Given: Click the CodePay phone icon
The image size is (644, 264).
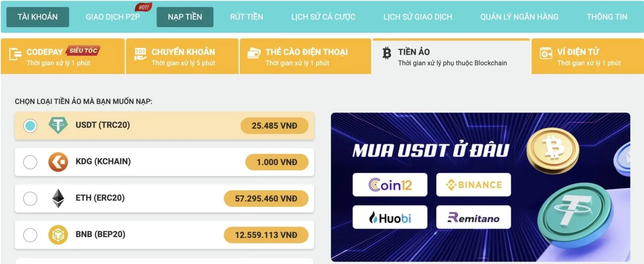Looking at the screenshot, I should click(16, 54).
